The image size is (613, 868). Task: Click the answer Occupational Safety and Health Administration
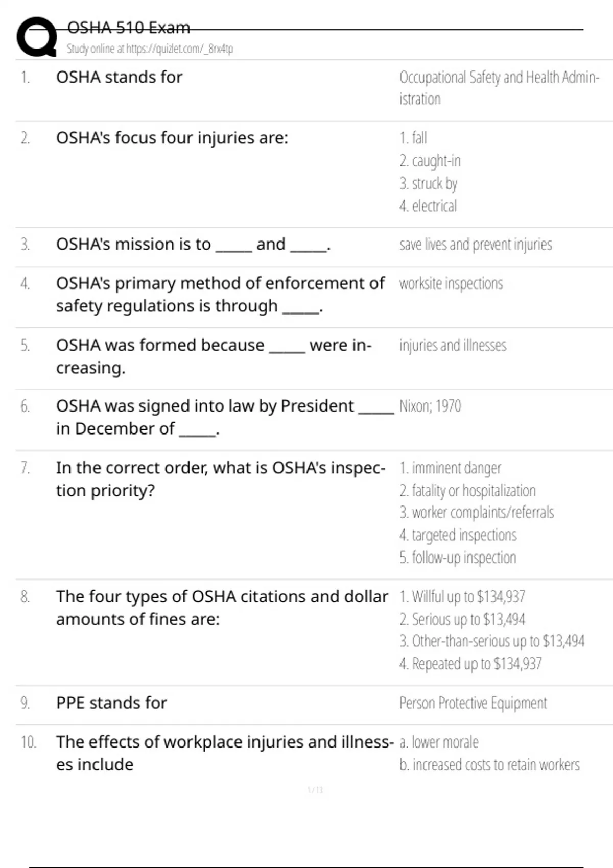(x=499, y=88)
